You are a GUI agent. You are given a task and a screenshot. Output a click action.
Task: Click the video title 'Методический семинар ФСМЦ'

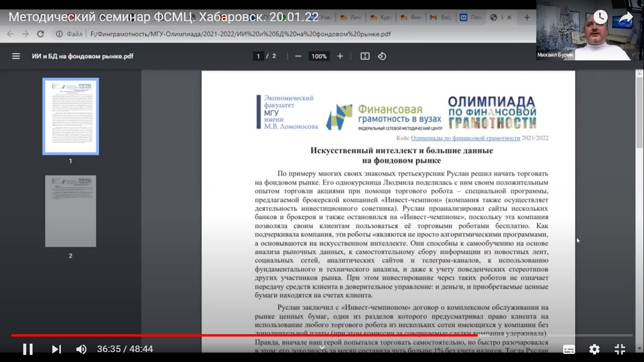[x=164, y=17]
